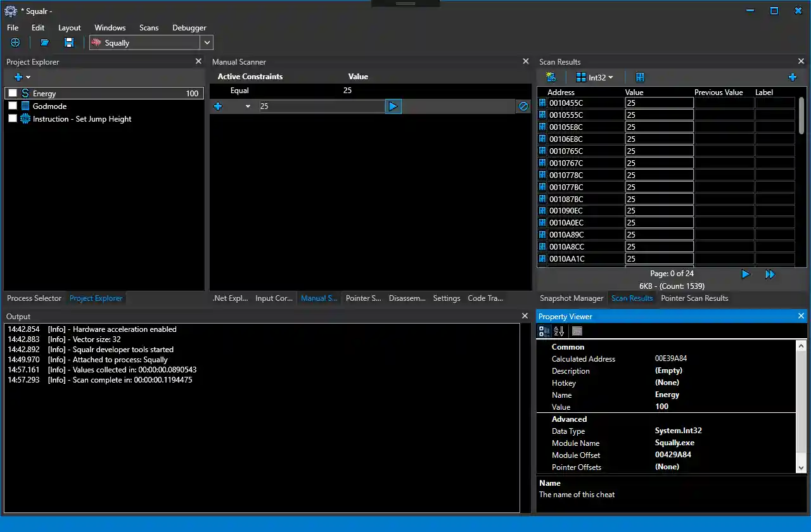Click the scan value input field
The height and width of the screenshot is (532, 811).
coord(321,106)
